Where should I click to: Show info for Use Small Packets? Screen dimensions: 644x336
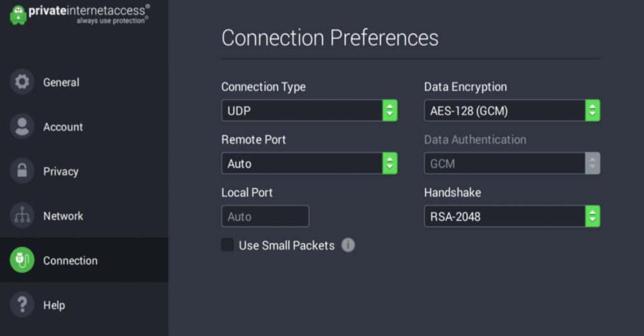pos(348,246)
